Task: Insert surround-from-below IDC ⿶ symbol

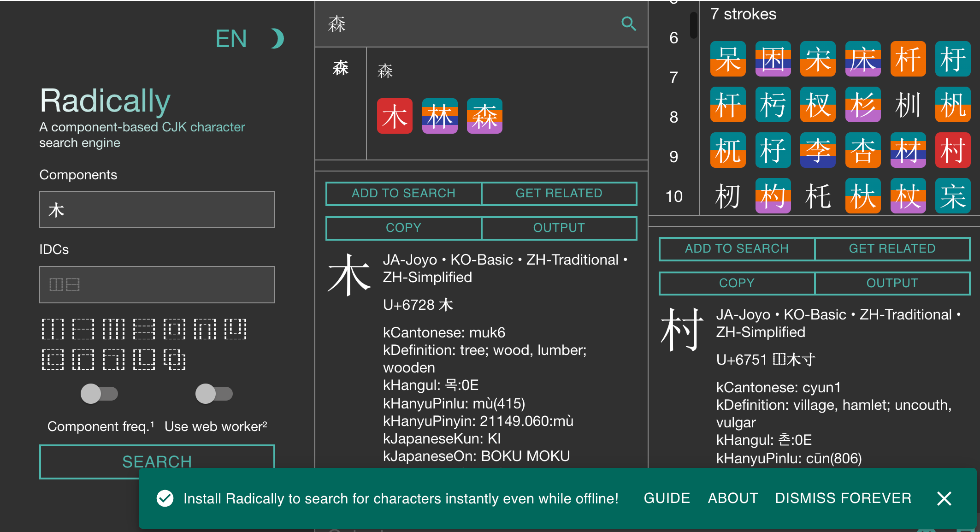Action: click(236, 329)
